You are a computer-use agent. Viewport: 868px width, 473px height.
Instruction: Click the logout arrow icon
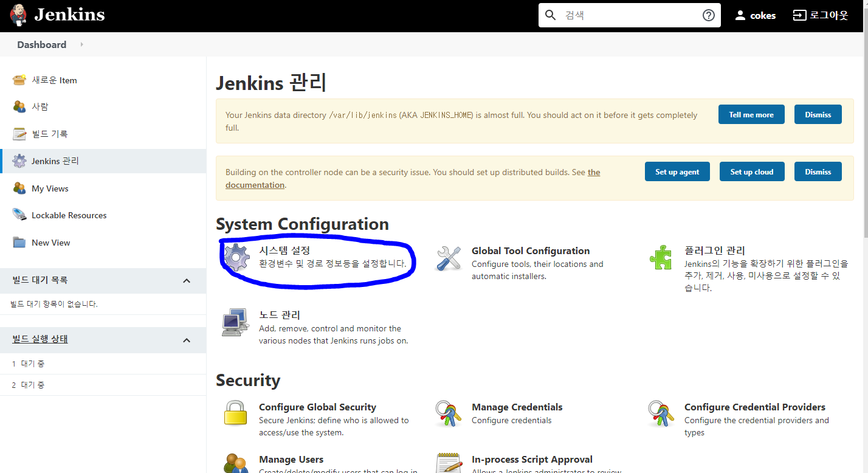[x=799, y=15]
